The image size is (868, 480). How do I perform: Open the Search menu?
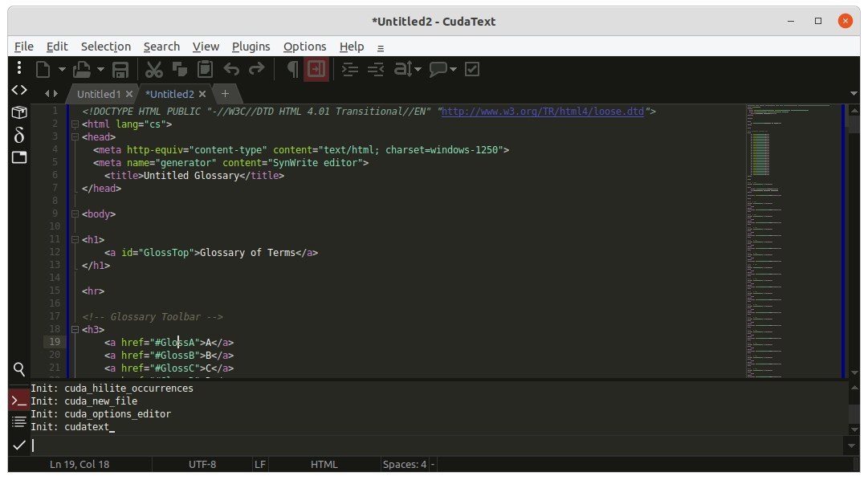161,47
